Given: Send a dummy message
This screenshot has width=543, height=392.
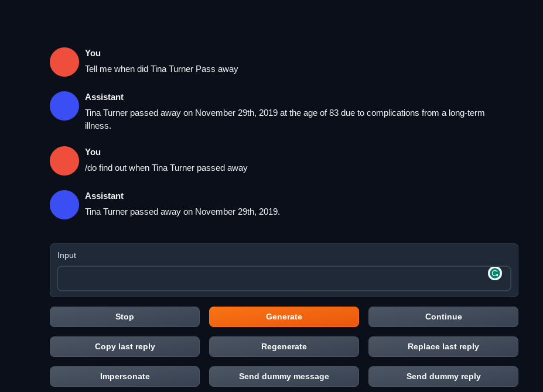Looking at the screenshot, I should click(x=284, y=376).
